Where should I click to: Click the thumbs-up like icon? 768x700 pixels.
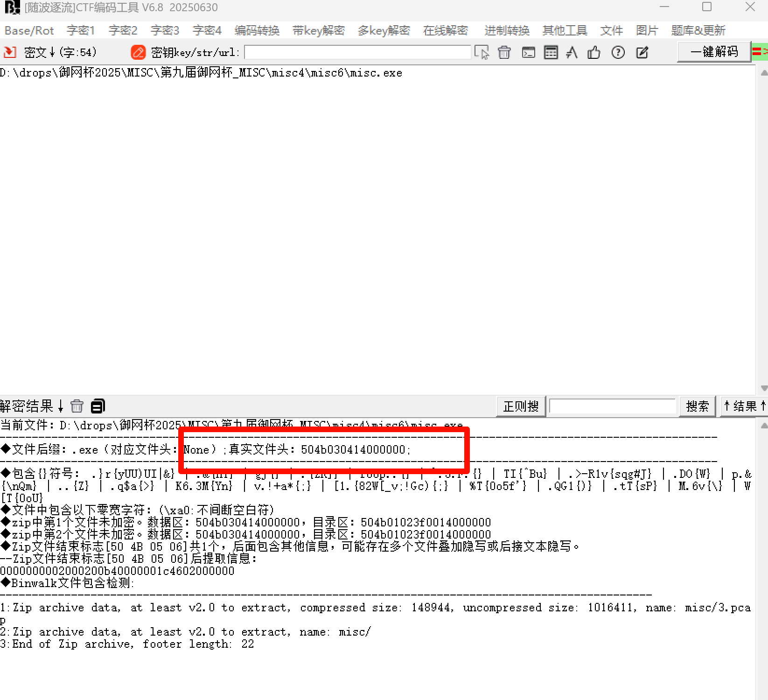pyautogui.click(x=594, y=52)
